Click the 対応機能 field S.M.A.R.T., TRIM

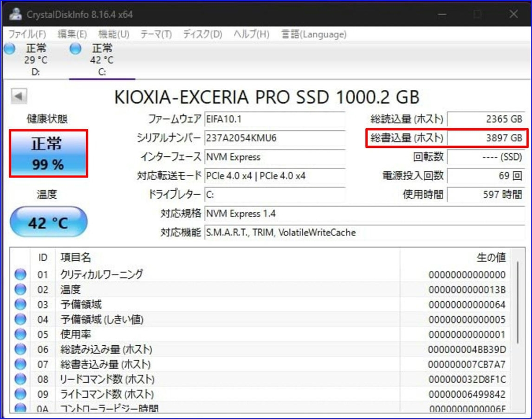coord(365,233)
